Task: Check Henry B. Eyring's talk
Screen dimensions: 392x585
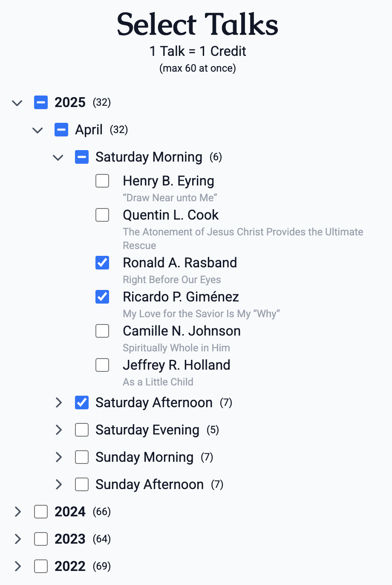Action: (x=102, y=181)
